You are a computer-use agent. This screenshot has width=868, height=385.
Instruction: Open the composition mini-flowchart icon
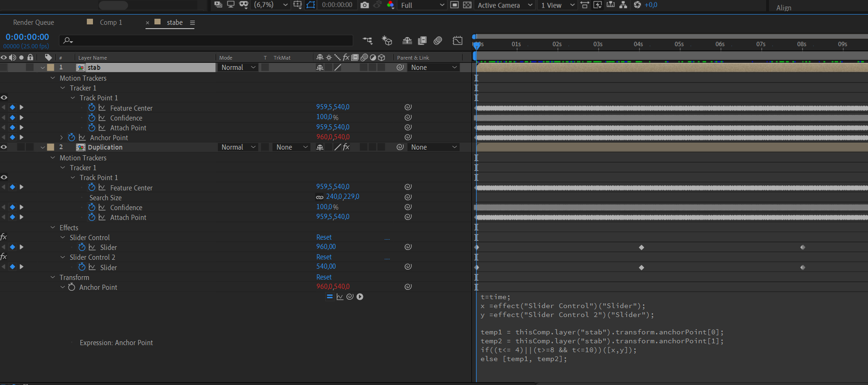tap(367, 41)
